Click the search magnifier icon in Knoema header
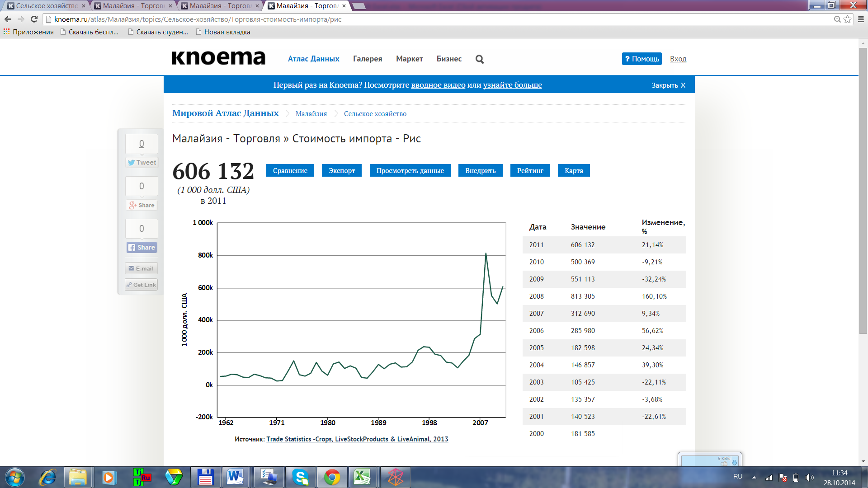The width and height of the screenshot is (868, 488). (480, 59)
